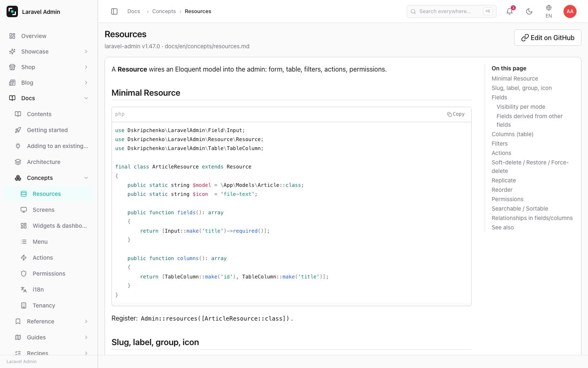588x368 pixels.
Task: Click the Architecture layers icon
Action: [18, 162]
